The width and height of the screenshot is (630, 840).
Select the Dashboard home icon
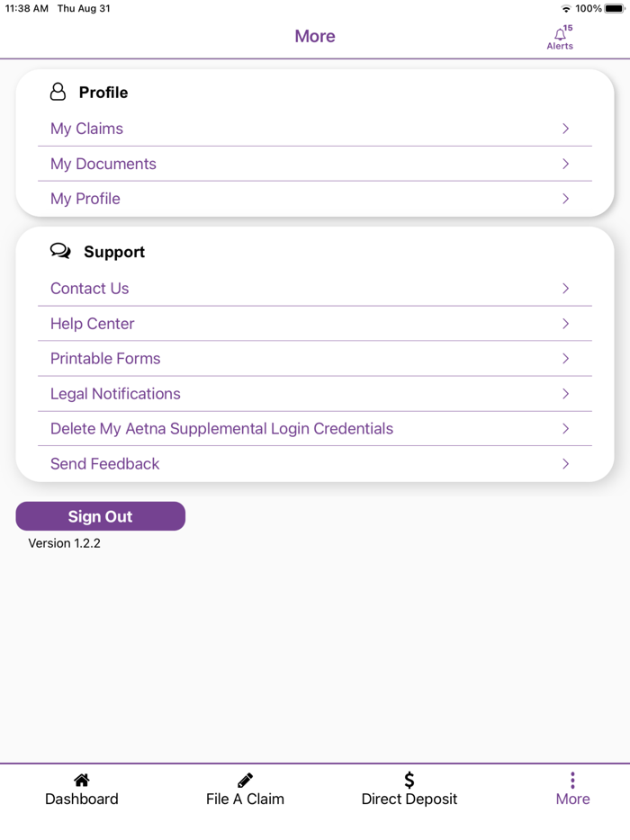pos(81,779)
